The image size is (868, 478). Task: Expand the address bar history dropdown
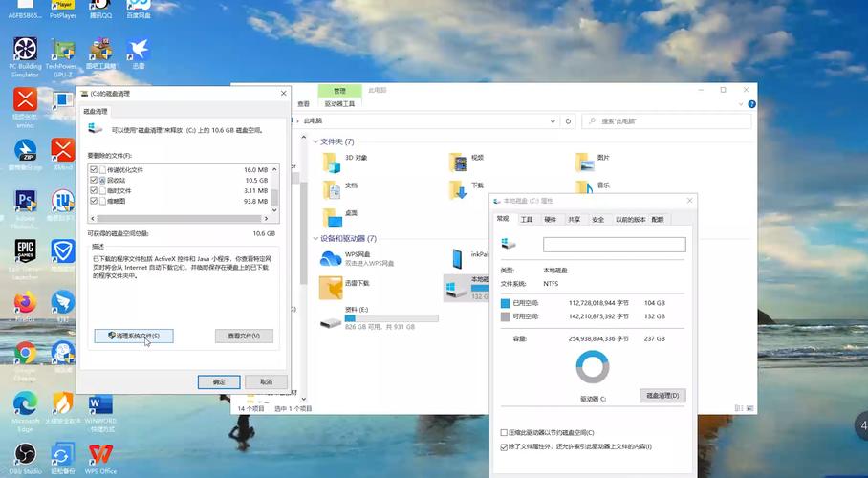tap(553, 121)
